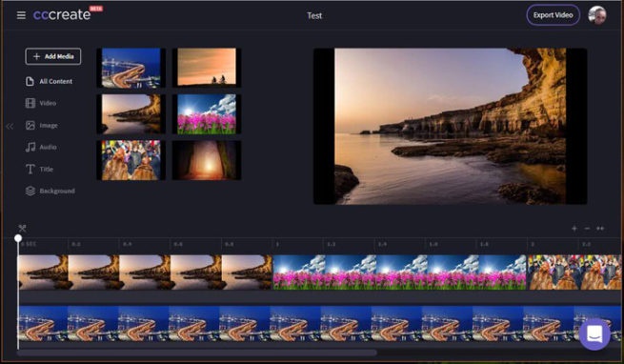Open the hamburger menu icon

pyautogui.click(x=21, y=15)
